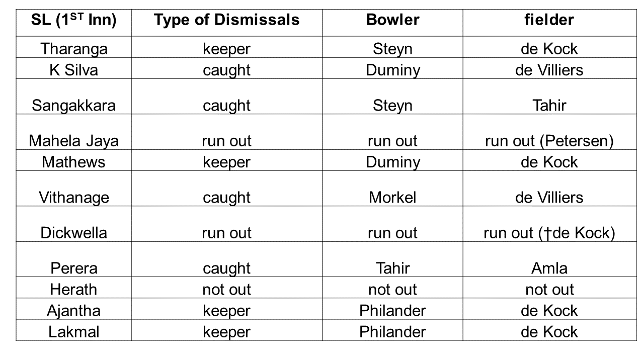The height and width of the screenshot is (362, 644).
Task: Select the 'Ajantha' cell
Action: 73,310
